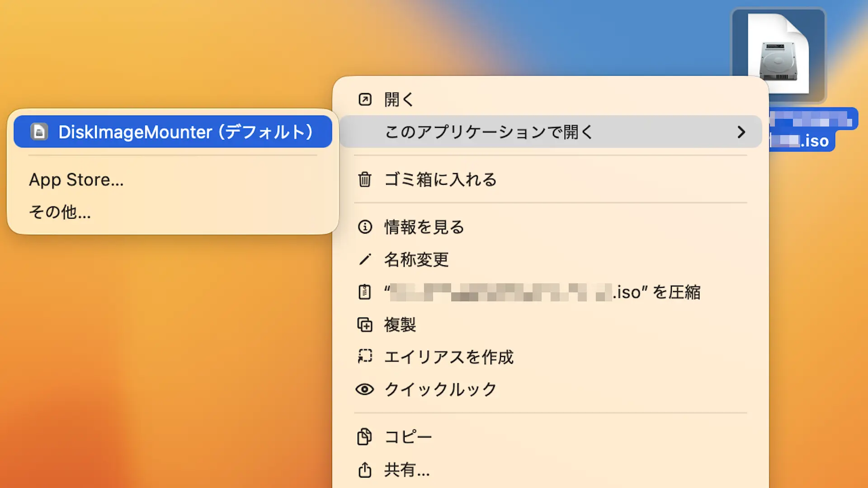Click the duplicate icon beside 複製
Image resolution: width=868 pixels, height=488 pixels.
pyautogui.click(x=365, y=324)
